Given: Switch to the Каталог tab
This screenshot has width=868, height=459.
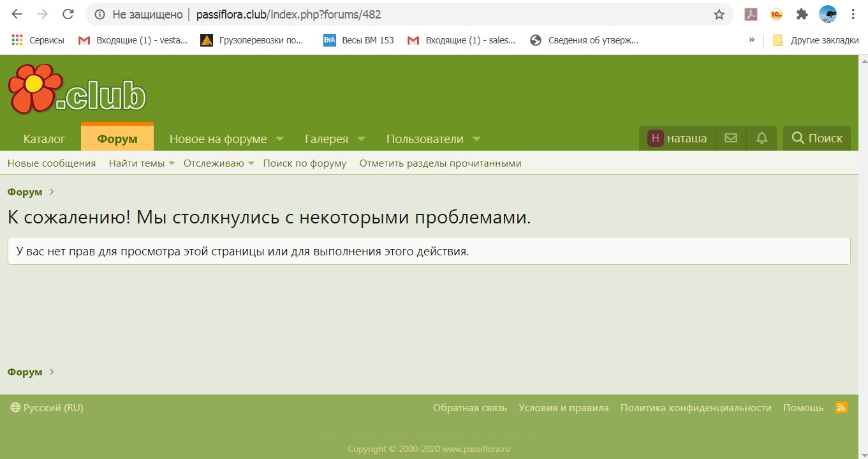Looking at the screenshot, I should (x=44, y=139).
